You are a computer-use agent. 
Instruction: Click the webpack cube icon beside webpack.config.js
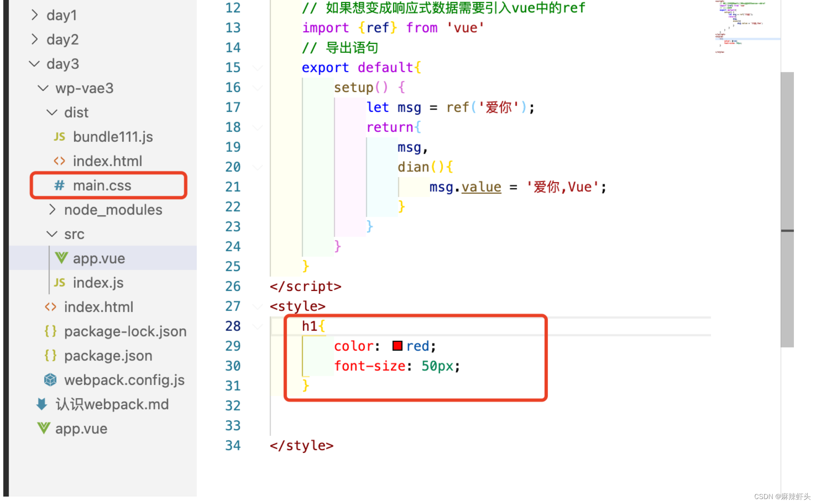[x=50, y=380]
